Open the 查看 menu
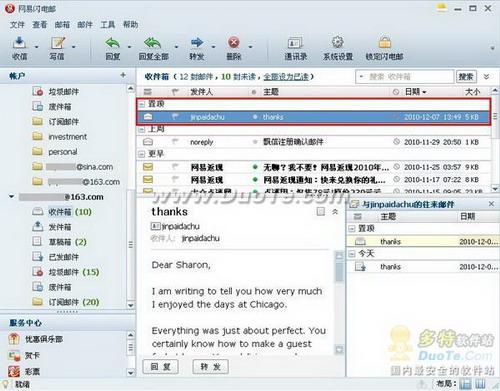 [x=40, y=24]
